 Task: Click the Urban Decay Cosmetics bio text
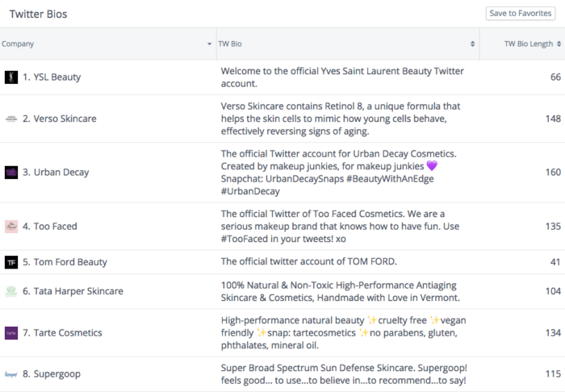(x=339, y=173)
